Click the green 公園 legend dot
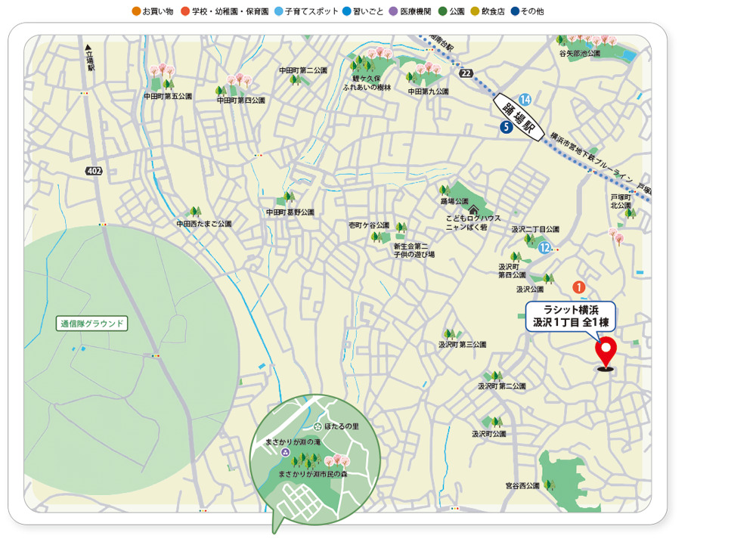 point(442,11)
